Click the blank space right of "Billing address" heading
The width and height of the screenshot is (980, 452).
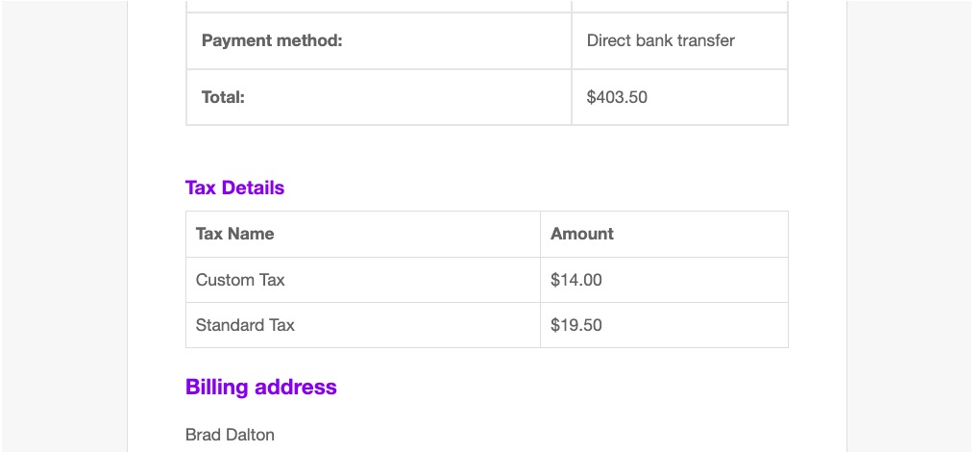[567, 387]
